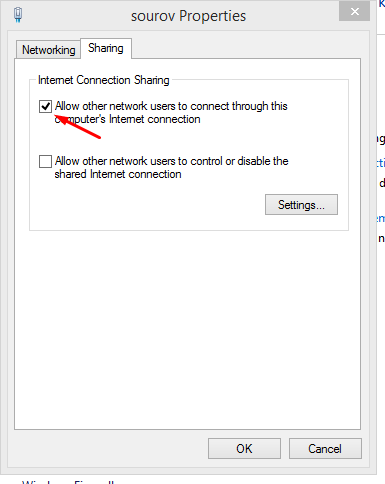Viewport: 385px width, 484px height.
Task: Uncheck the connect through this computer's connection checkbox
Action: coord(45,107)
